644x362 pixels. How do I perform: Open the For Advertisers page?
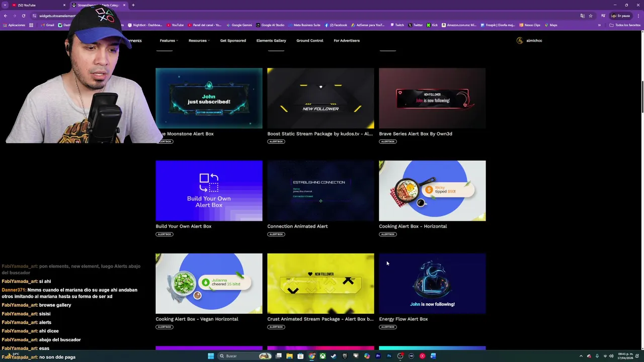click(347, 41)
